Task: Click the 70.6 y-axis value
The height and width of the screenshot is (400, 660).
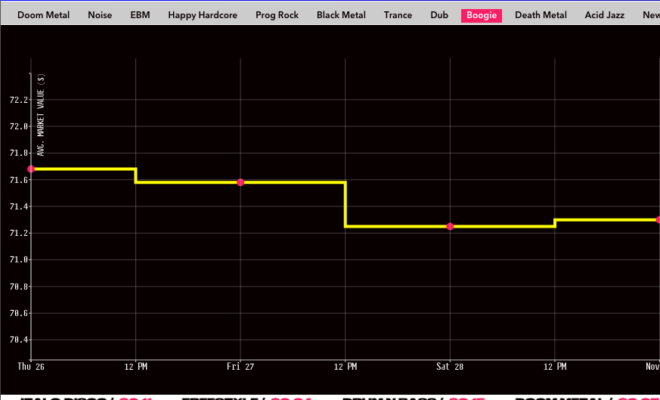Action: (x=19, y=313)
